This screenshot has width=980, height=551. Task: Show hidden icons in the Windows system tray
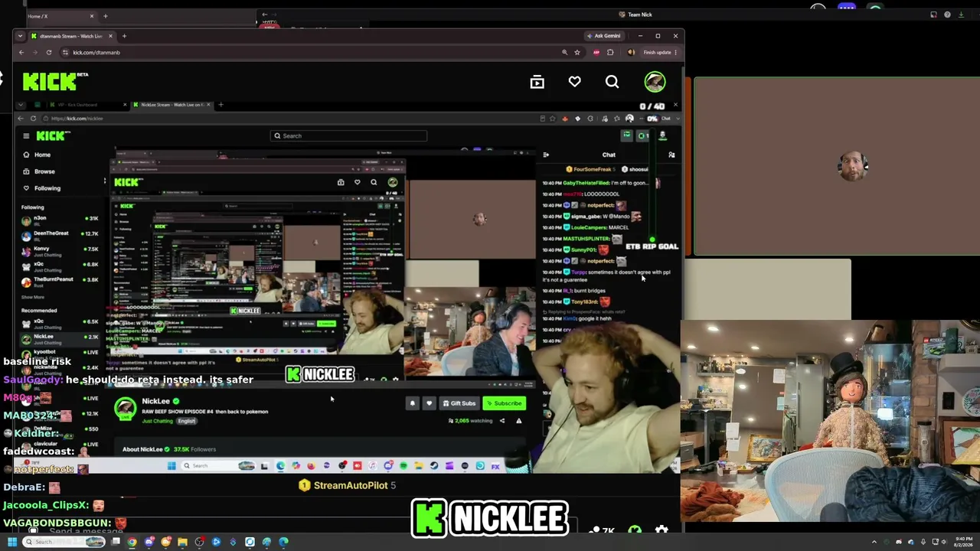(x=874, y=542)
